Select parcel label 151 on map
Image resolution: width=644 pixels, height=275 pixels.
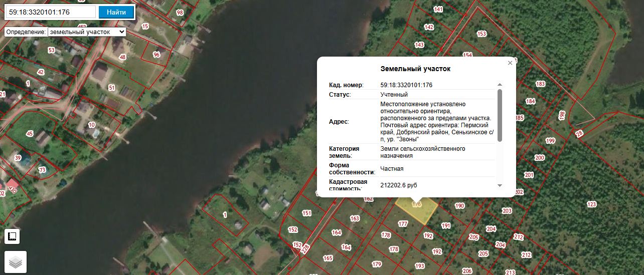[x=307, y=213]
